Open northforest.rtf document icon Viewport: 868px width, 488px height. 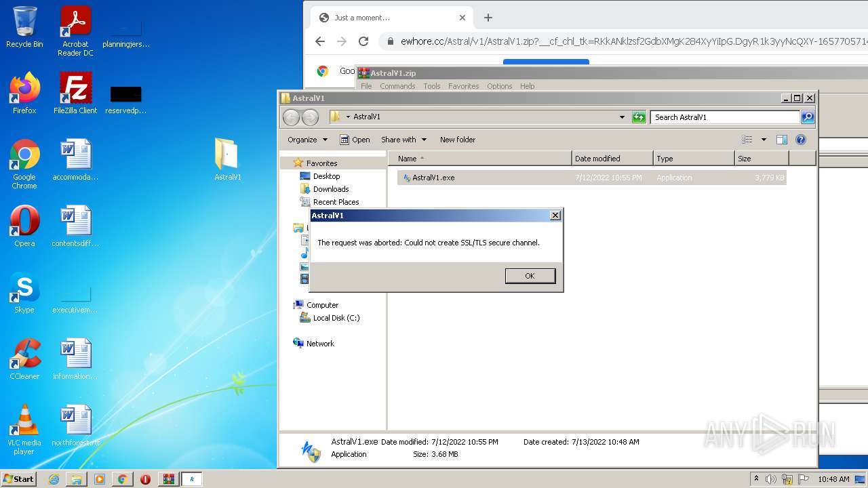coord(75,426)
